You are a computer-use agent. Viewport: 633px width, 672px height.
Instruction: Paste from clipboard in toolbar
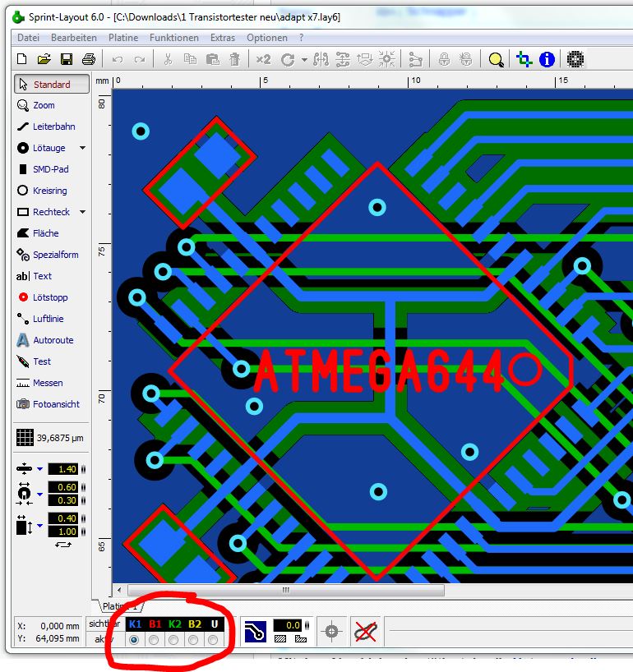(x=213, y=59)
